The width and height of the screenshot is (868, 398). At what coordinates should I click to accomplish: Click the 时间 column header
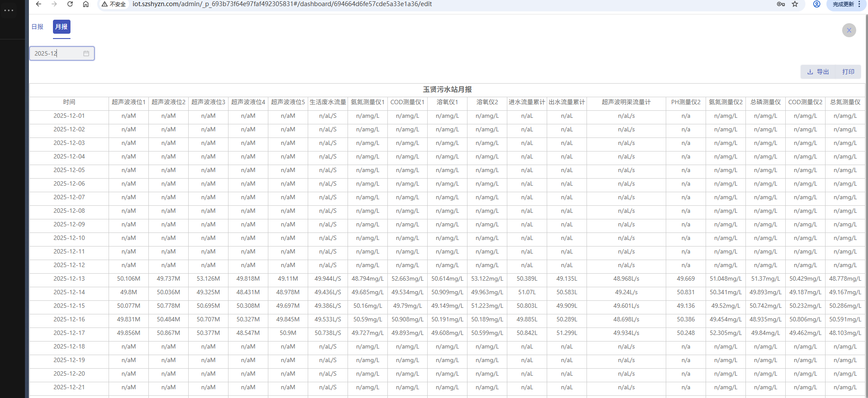(69, 102)
